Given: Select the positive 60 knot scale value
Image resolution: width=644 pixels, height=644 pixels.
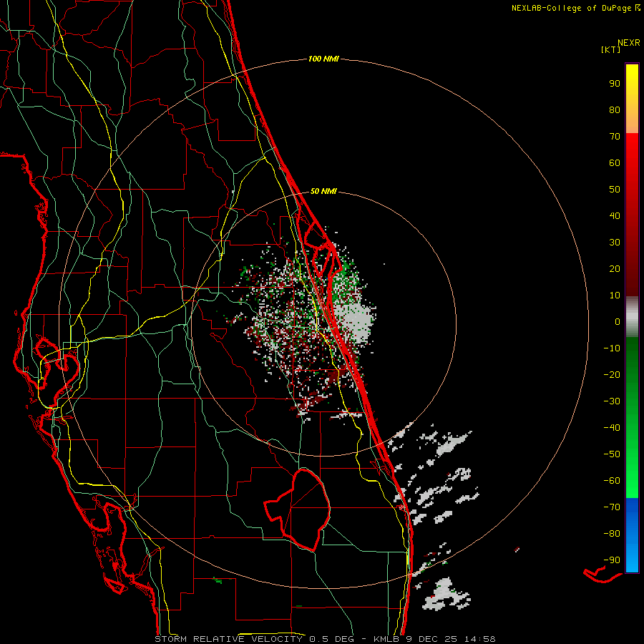Looking at the screenshot, I should coord(615,163).
